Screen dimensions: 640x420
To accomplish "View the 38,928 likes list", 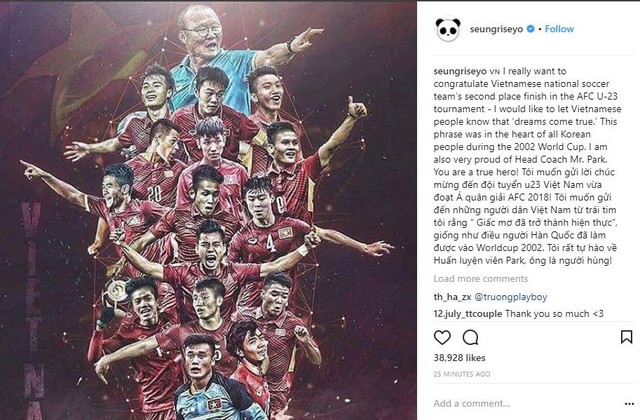I will [459, 358].
